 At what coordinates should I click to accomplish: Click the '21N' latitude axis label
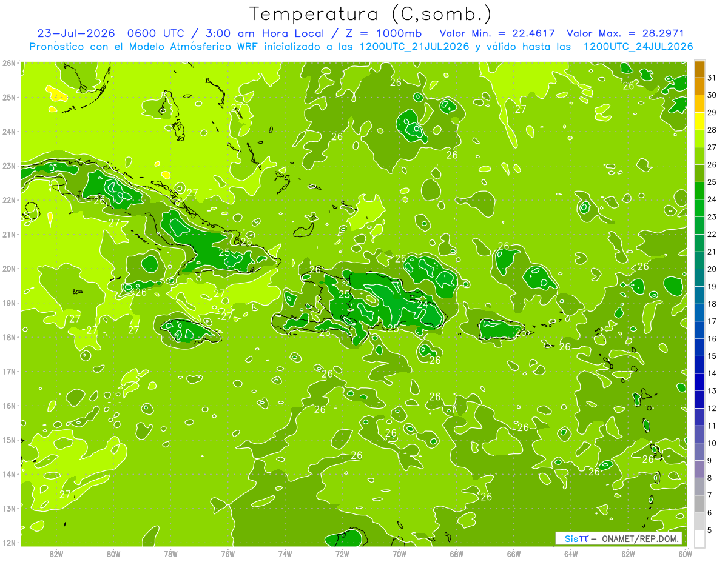pyautogui.click(x=8, y=234)
